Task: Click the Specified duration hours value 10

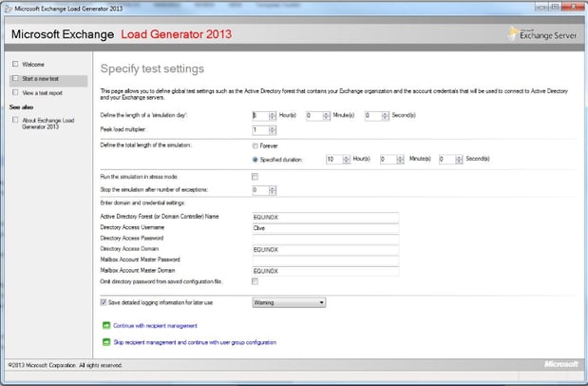Action: [x=334, y=159]
